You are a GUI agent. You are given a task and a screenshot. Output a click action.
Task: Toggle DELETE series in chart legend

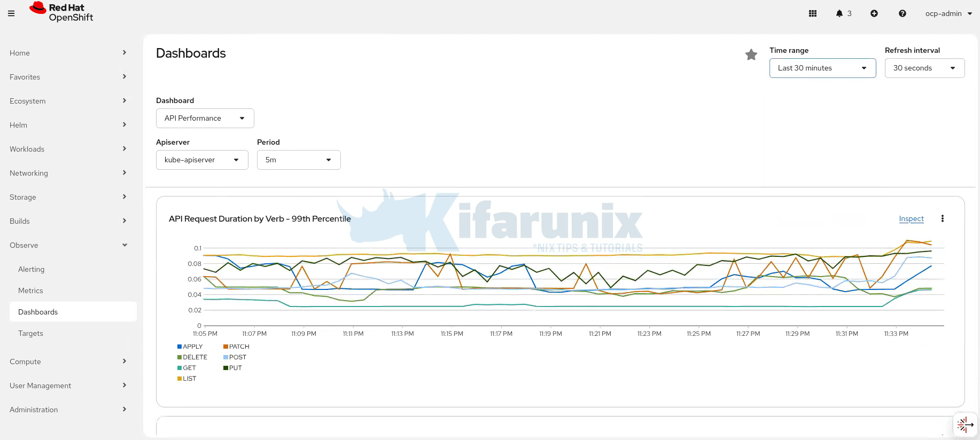[192, 357]
